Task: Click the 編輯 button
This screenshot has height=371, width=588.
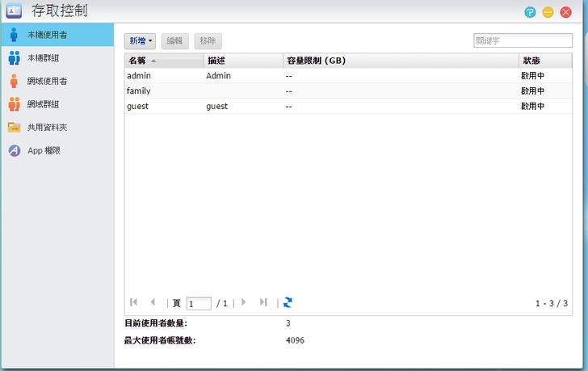Action: [x=174, y=40]
